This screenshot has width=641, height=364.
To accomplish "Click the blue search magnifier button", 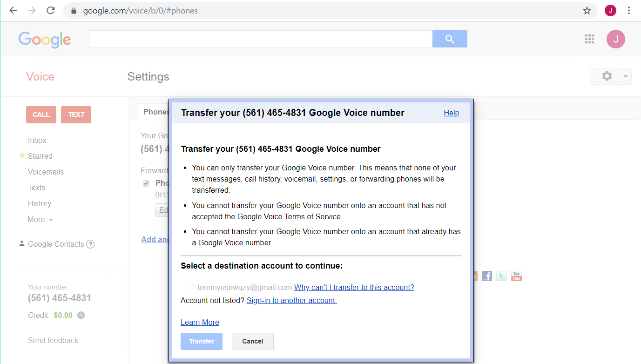I will (x=450, y=39).
